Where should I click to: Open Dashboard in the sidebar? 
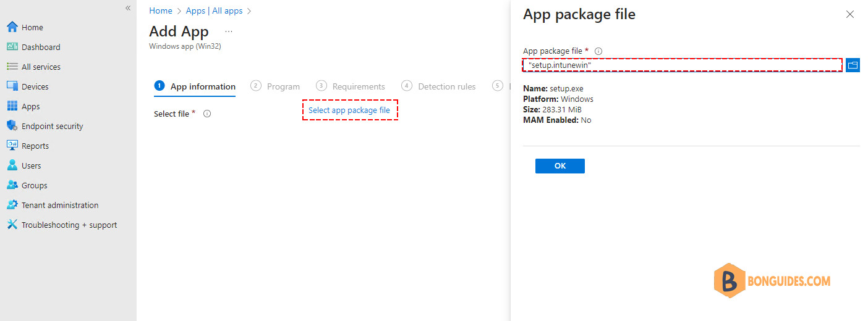click(x=41, y=47)
